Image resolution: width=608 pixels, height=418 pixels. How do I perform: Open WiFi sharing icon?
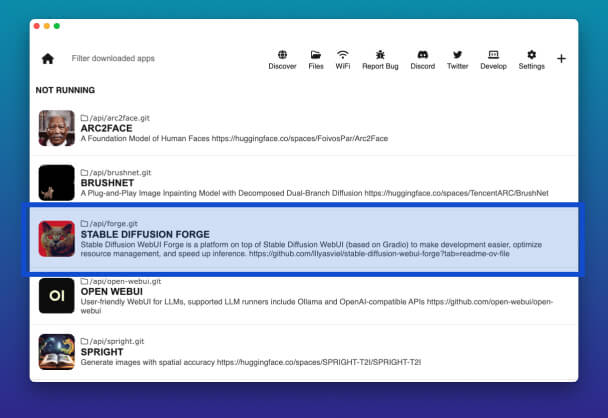(343, 55)
